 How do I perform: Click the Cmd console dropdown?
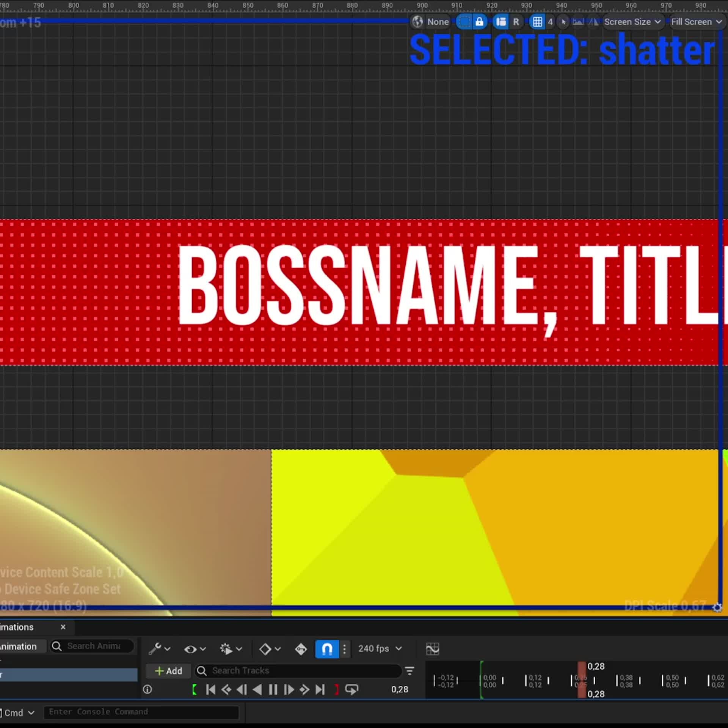[18, 713]
